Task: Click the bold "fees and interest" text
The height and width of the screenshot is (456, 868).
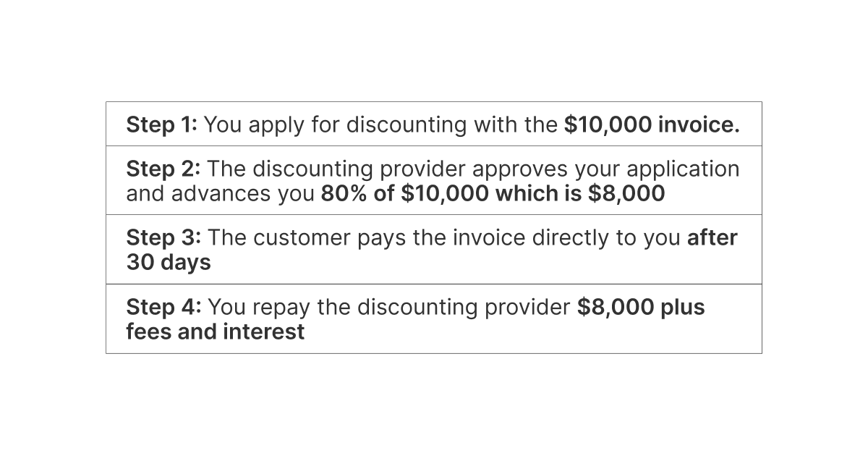Action: coord(215,332)
